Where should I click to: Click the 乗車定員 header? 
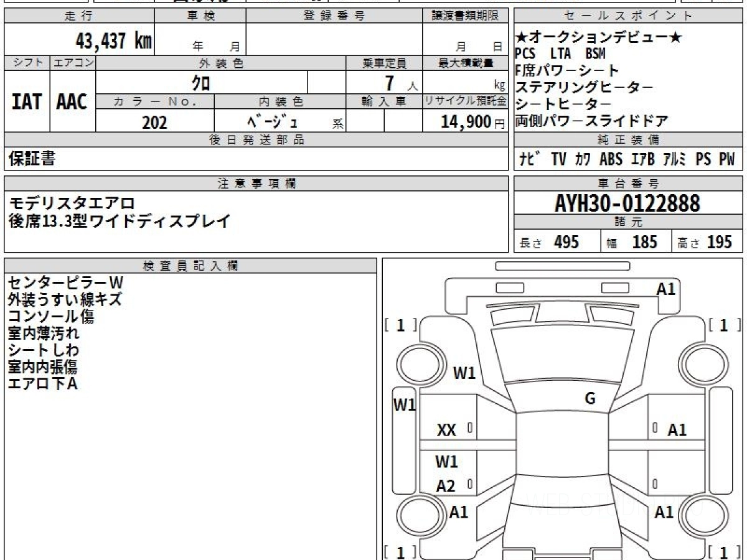(384, 63)
